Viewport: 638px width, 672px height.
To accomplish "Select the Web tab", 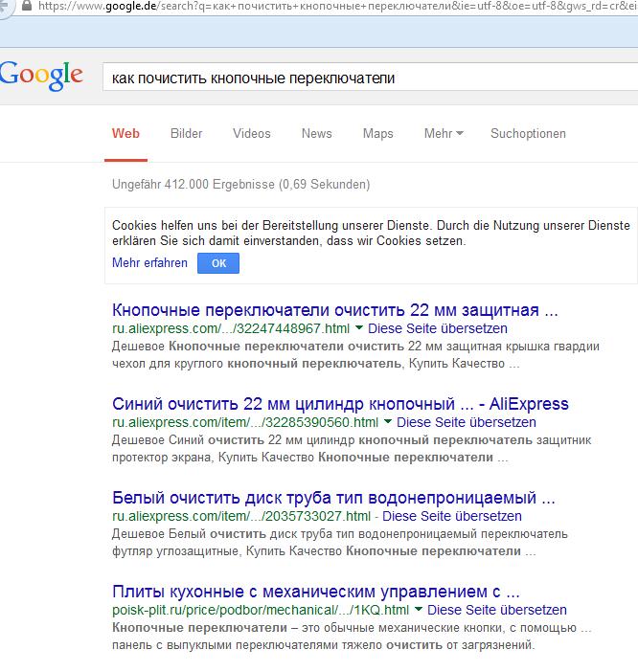I will point(125,133).
